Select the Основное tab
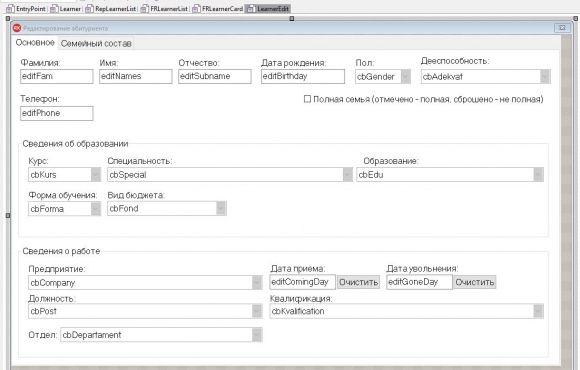 click(35, 43)
